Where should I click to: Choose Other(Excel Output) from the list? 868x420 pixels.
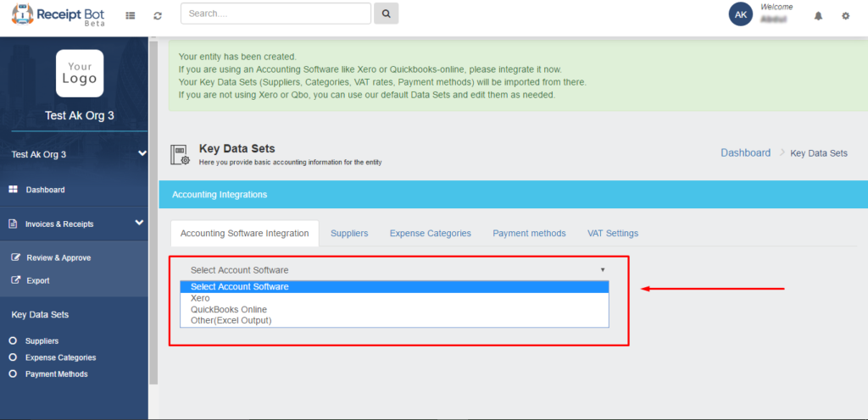(395, 321)
